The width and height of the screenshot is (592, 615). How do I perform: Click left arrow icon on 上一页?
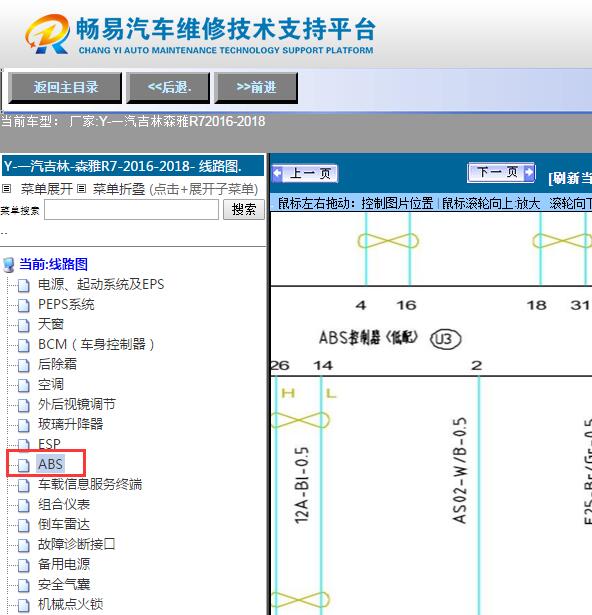coord(277,173)
